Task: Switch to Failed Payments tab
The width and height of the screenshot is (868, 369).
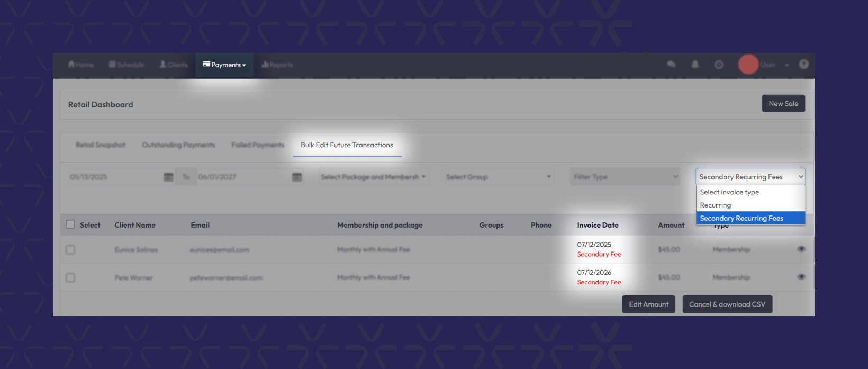Action: (258, 145)
